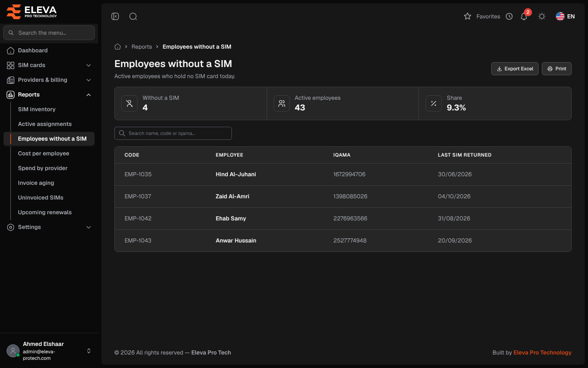Click the Share percent icon

434,103
